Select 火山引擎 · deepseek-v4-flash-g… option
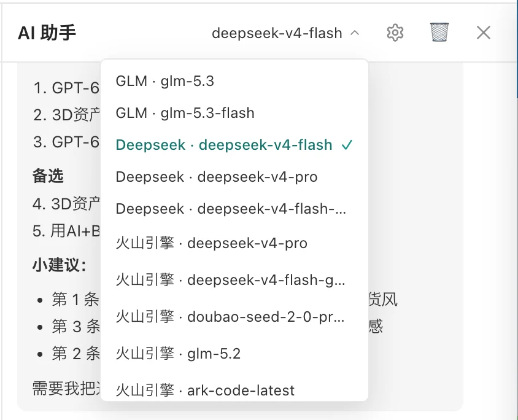Viewport: 518px width, 420px height. 234,280
